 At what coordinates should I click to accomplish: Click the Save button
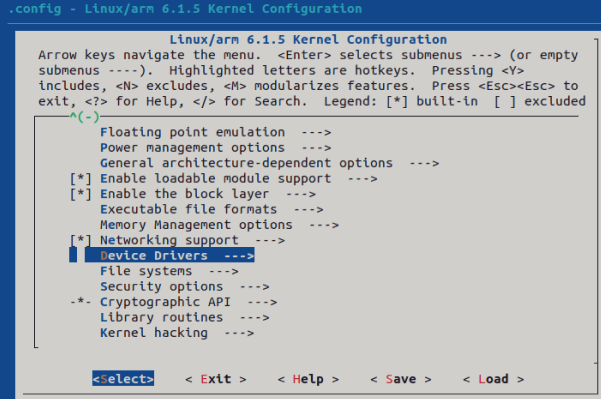coord(401,379)
